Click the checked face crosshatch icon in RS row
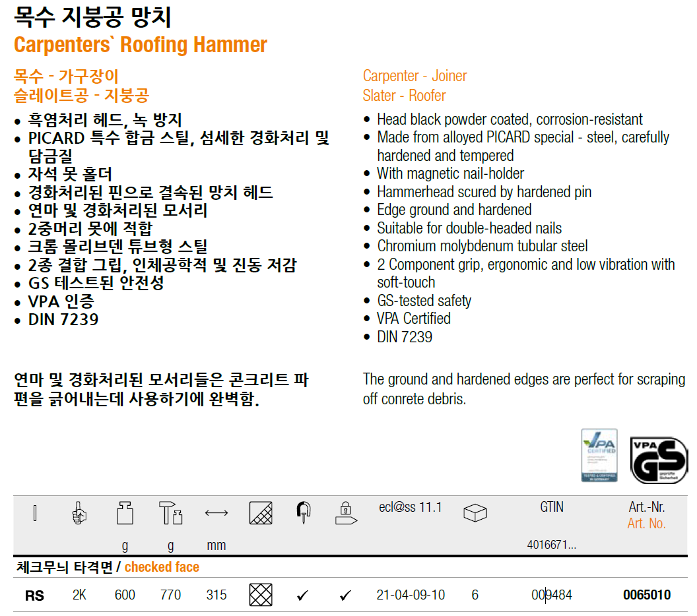 coord(261,595)
